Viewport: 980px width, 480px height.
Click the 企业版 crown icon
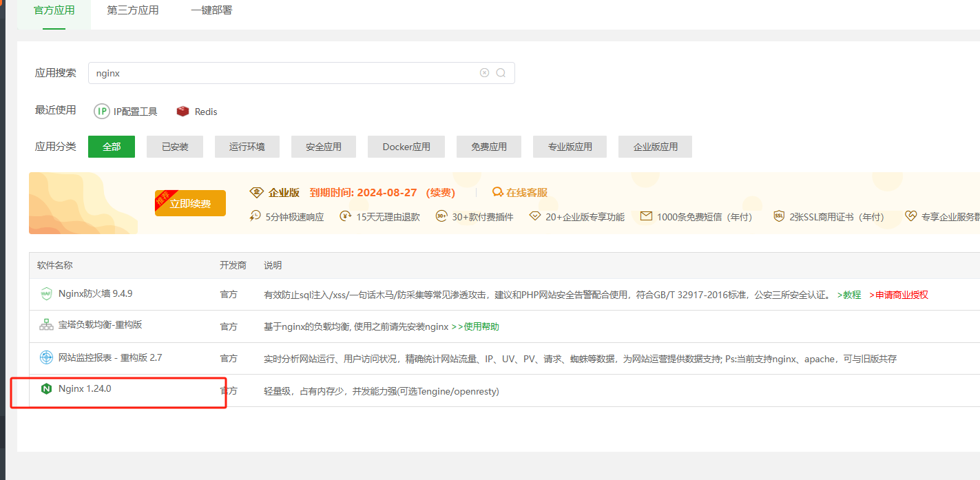click(x=256, y=192)
